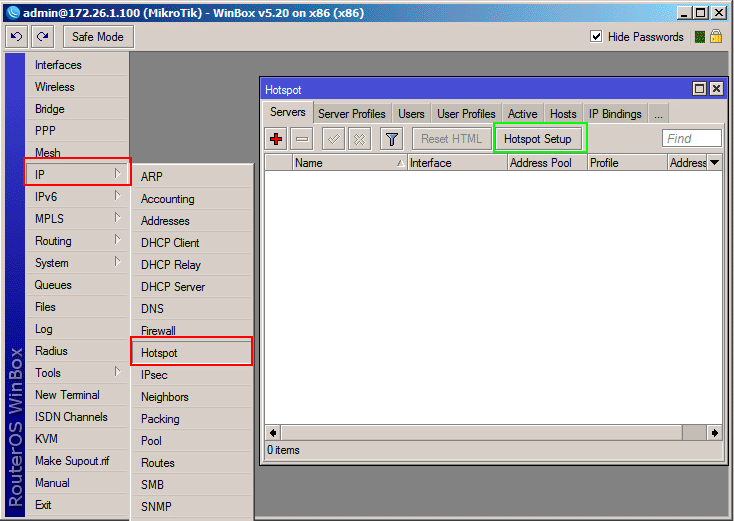Viewport: 734px width, 521px height.
Task: Open the funnel filter icon
Action: tap(392, 139)
